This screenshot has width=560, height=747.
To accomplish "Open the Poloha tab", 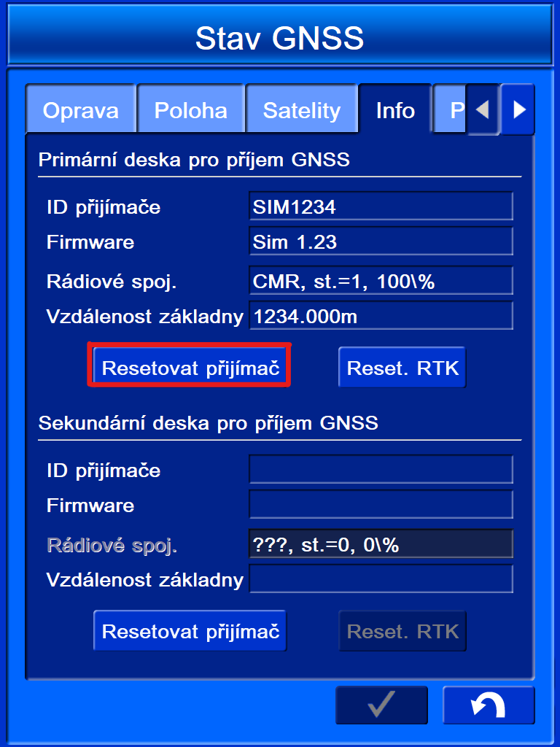I will 191,109.
